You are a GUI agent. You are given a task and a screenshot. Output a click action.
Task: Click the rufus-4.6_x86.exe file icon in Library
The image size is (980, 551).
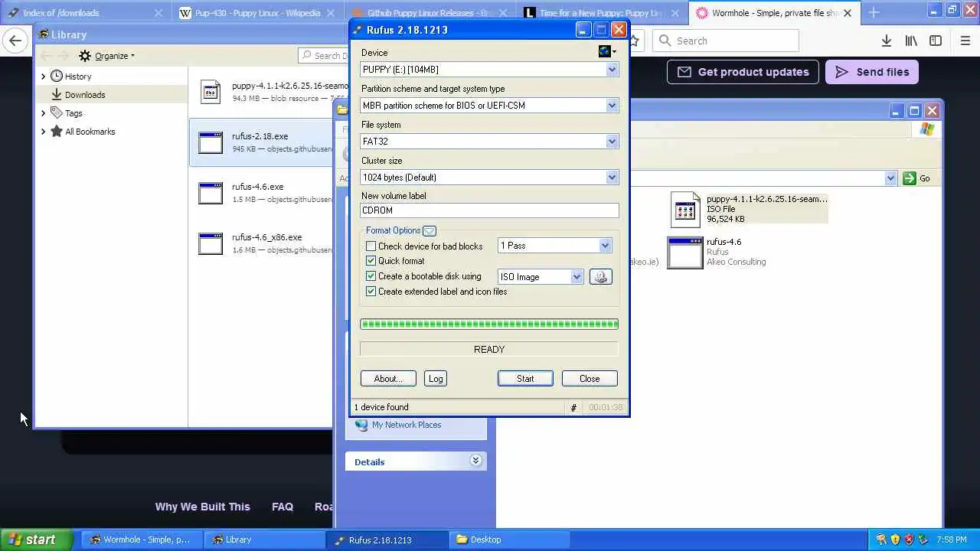pyautogui.click(x=211, y=243)
